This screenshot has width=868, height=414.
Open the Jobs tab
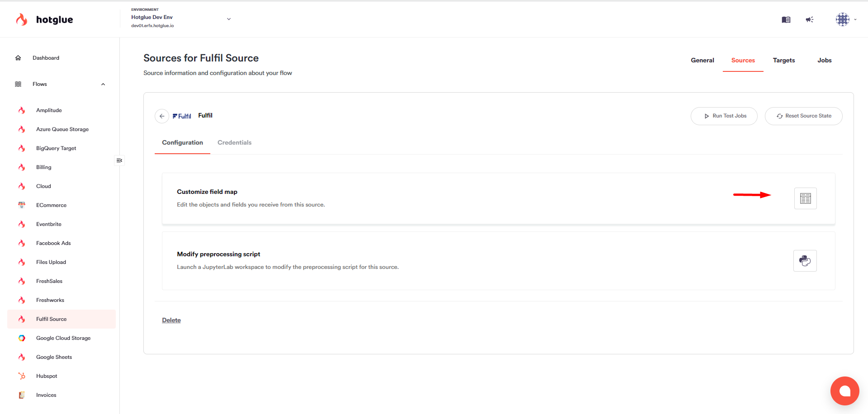coord(824,60)
